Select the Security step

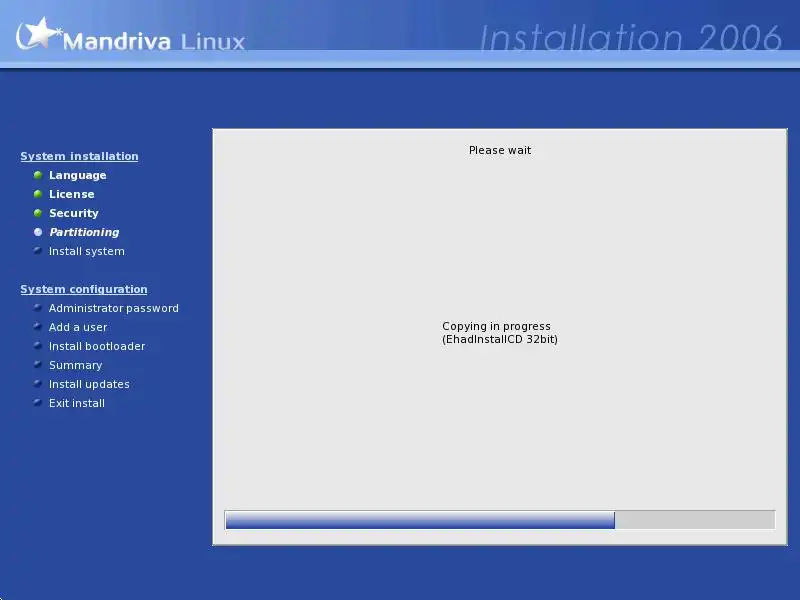click(x=73, y=213)
